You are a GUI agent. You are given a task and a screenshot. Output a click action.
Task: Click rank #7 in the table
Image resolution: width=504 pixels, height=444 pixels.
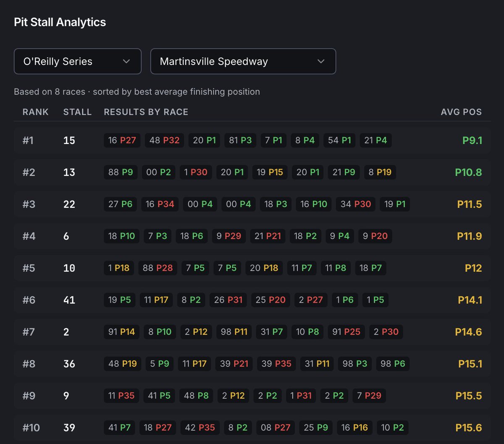29,332
